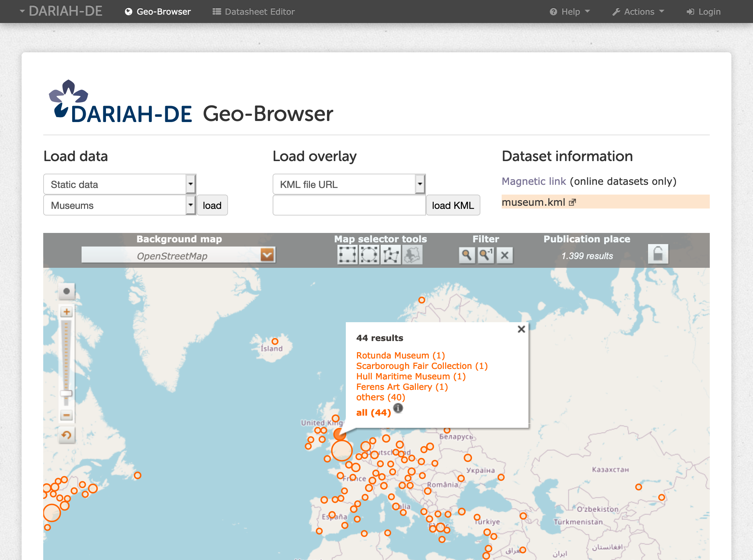Activate the circle map selection tool
This screenshot has width=753, height=560.
pos(369,255)
